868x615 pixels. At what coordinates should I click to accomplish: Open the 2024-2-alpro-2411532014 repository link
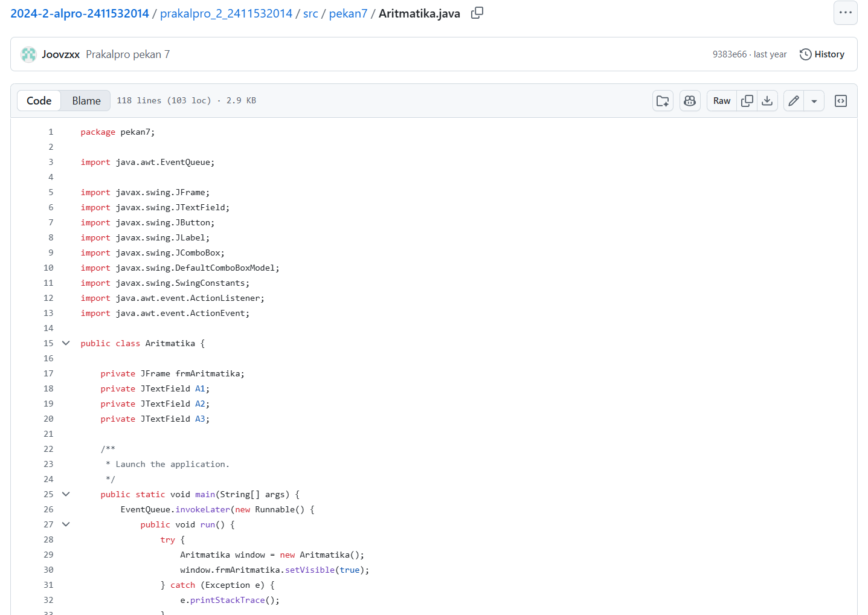pyautogui.click(x=80, y=13)
